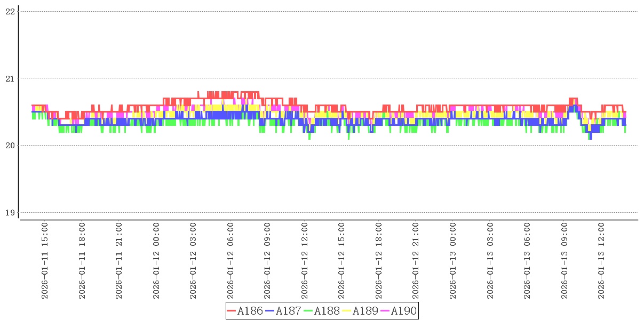Toggle the A188 series legend entry
This screenshot has width=644, height=320.
(x=327, y=311)
